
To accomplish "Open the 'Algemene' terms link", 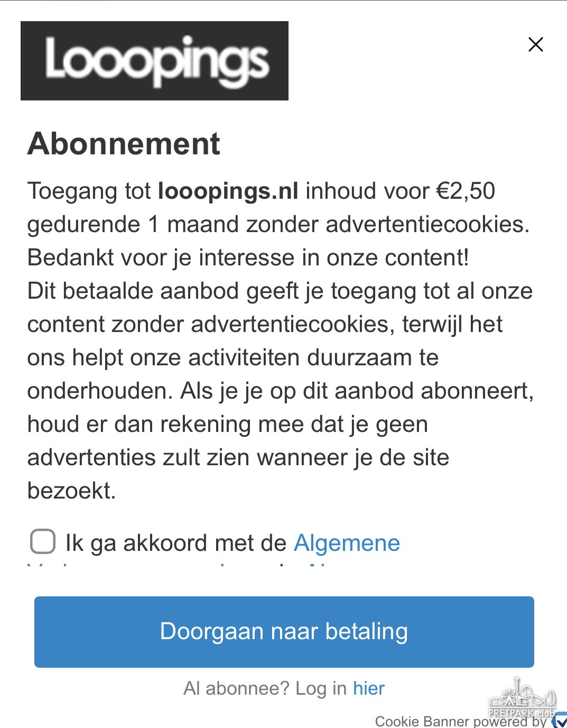I will coord(347,543).
